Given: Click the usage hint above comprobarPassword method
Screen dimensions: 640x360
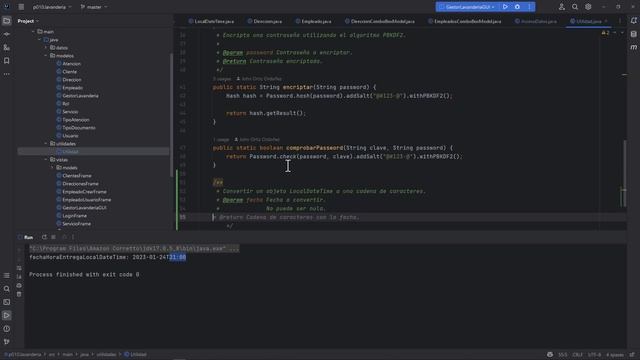Looking at the screenshot, I should tap(221, 140).
